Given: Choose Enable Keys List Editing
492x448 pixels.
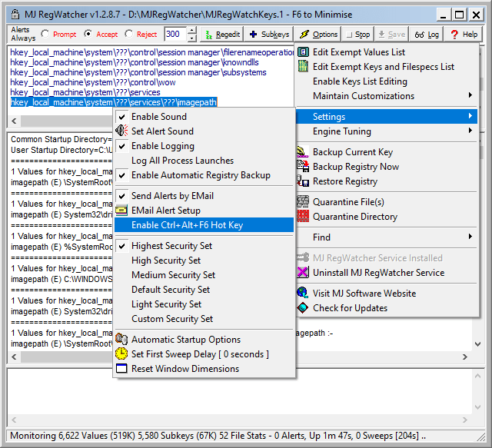Looking at the screenshot, I should [387, 81].
